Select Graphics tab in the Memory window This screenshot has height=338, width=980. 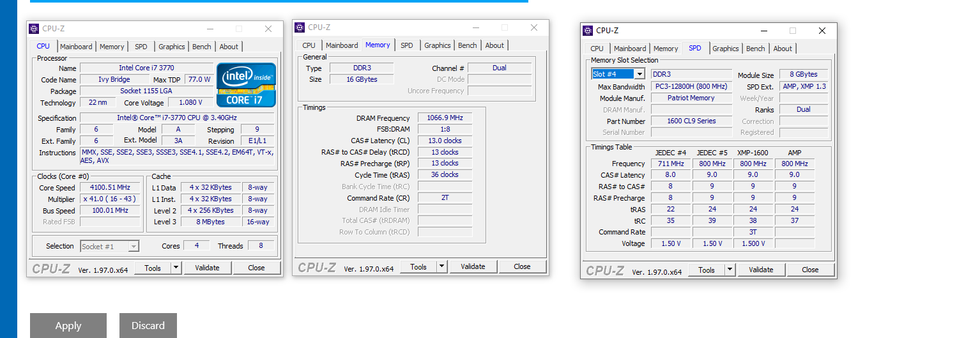(x=438, y=45)
